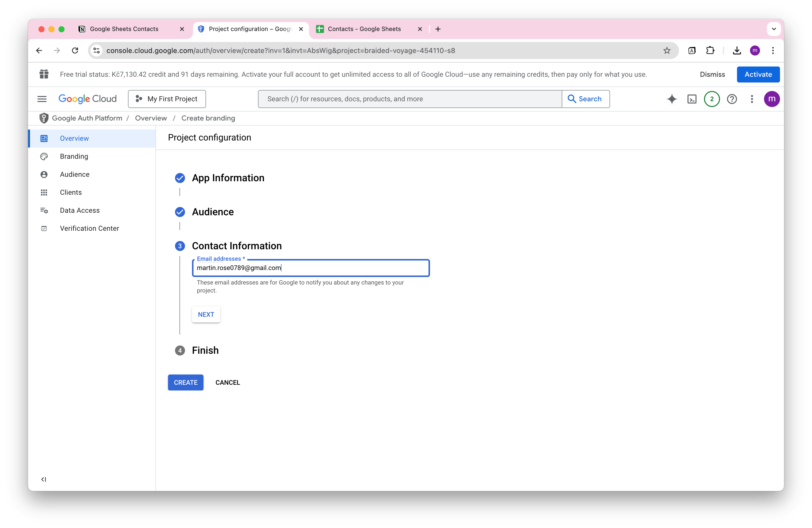Open Google Cloud help icon
Image resolution: width=812 pixels, height=528 pixels.
(732, 99)
